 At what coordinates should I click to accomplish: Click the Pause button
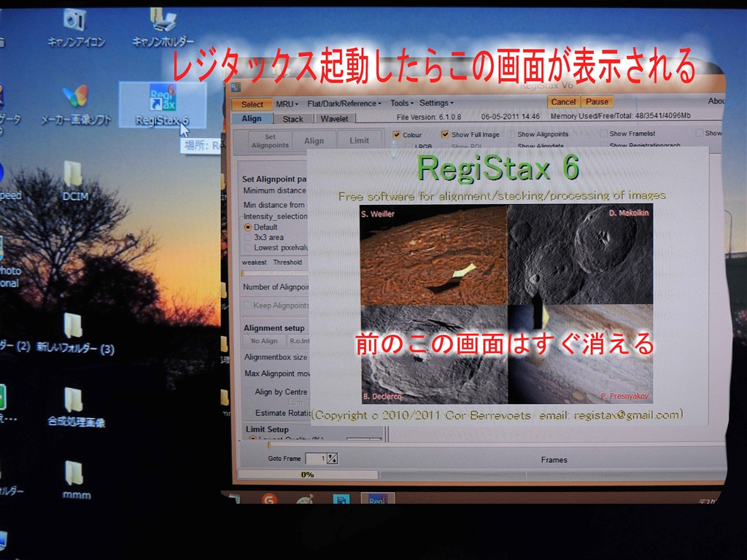(x=597, y=101)
